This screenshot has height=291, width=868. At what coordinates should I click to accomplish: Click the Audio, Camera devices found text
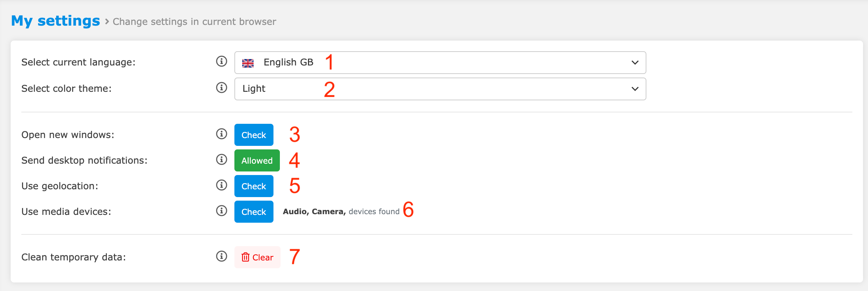pos(341,211)
